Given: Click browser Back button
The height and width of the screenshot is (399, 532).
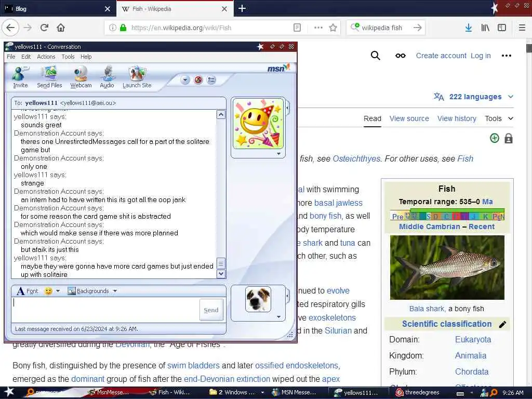Looking at the screenshot, I should (10, 28).
